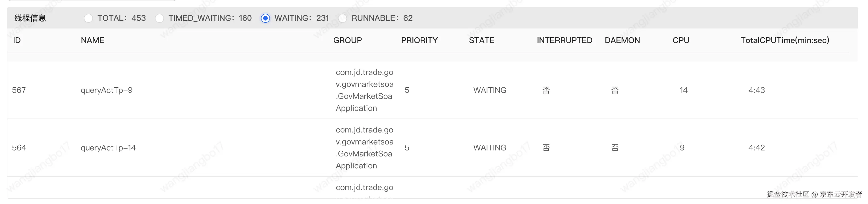
Task: Click the 线程信息 section title
Action: coord(30,18)
